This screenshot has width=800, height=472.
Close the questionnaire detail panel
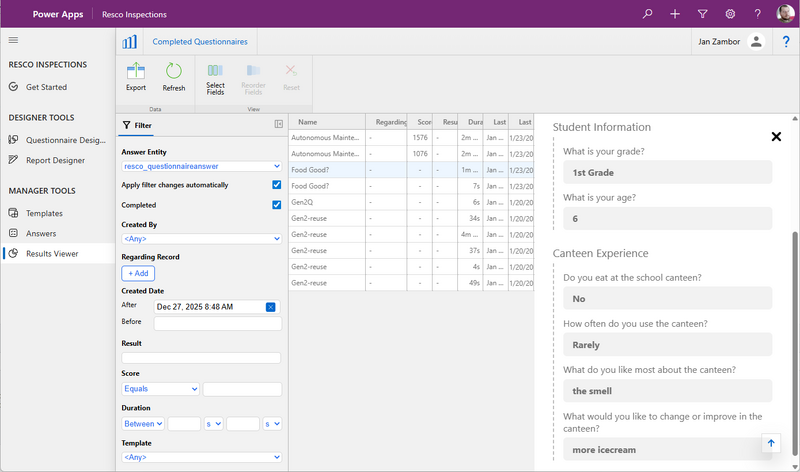tap(776, 137)
